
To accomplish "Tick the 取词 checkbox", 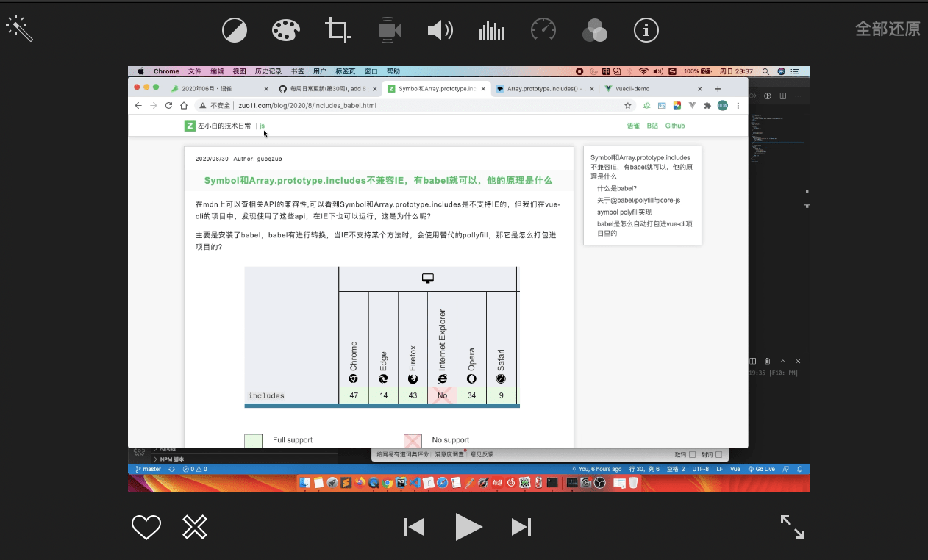I will click(692, 455).
